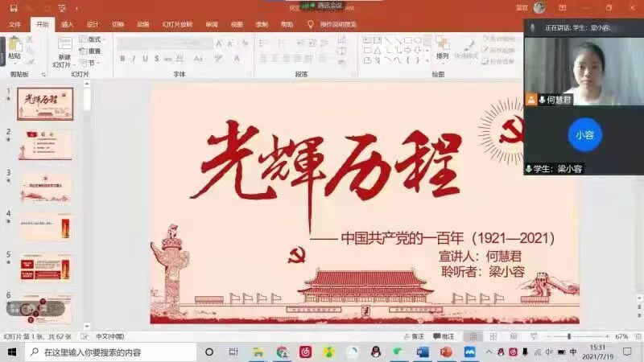
Task: Switch to Slide Sorter view icon
Action: (x=493, y=336)
